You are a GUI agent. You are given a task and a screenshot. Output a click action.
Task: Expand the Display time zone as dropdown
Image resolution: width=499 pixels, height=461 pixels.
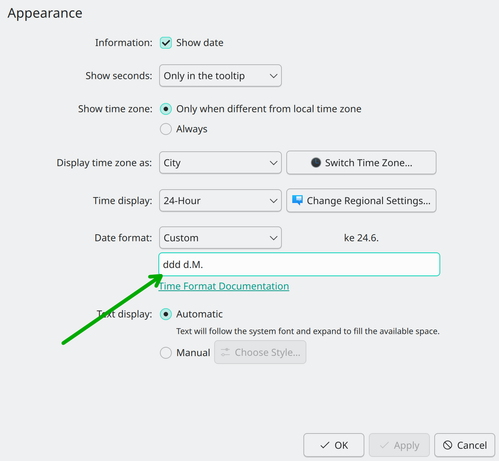coord(220,163)
